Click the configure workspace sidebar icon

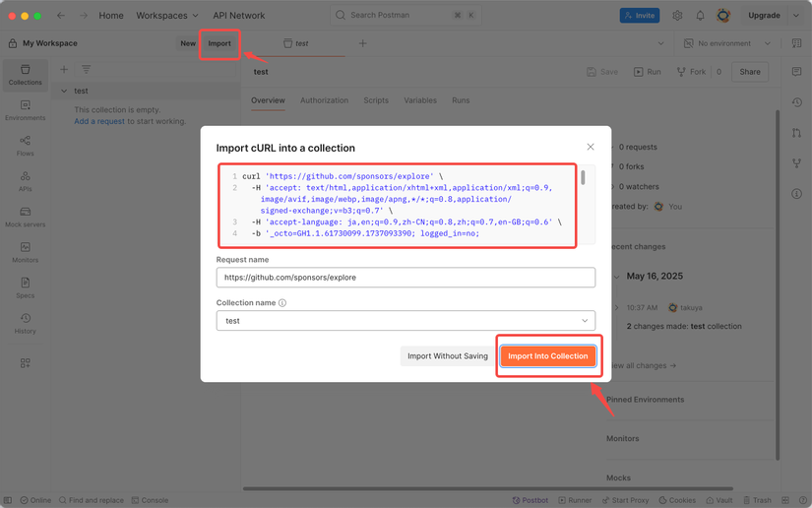25,363
